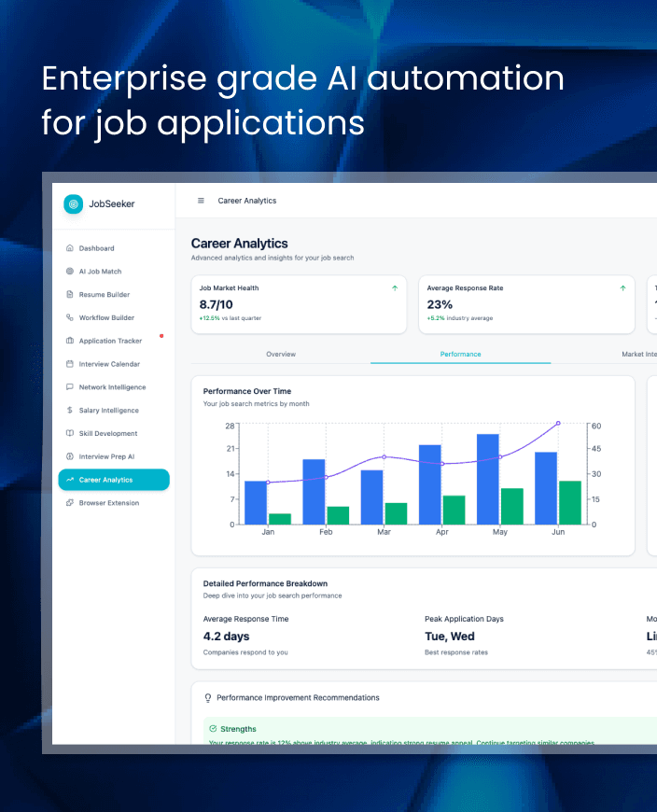Click the Career Analytics trend icon

[70, 480]
